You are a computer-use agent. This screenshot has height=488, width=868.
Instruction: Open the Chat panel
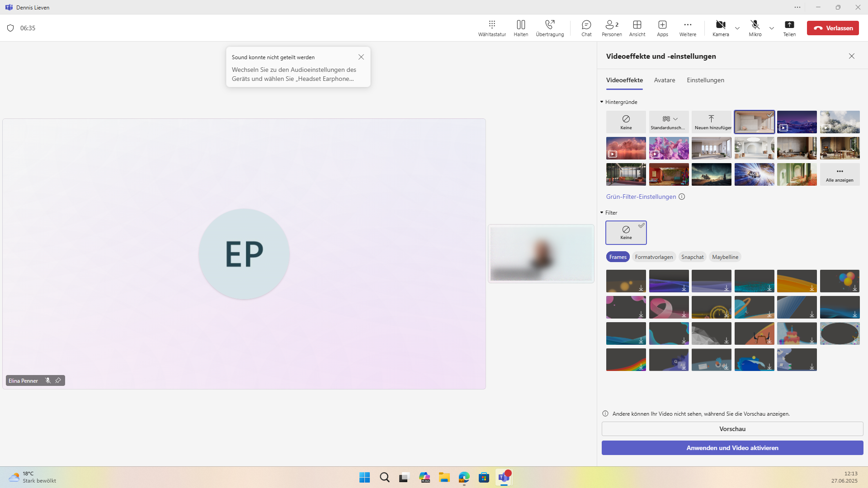[x=586, y=28]
